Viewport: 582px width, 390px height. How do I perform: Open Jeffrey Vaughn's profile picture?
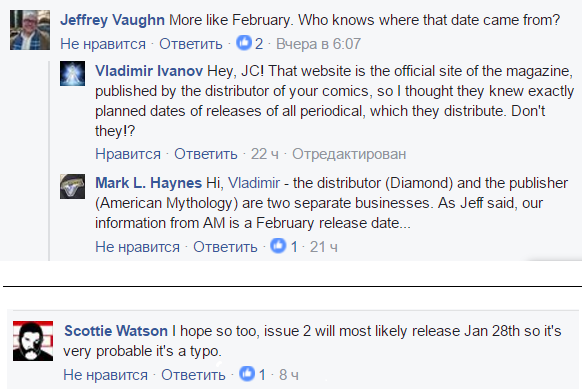(30, 30)
